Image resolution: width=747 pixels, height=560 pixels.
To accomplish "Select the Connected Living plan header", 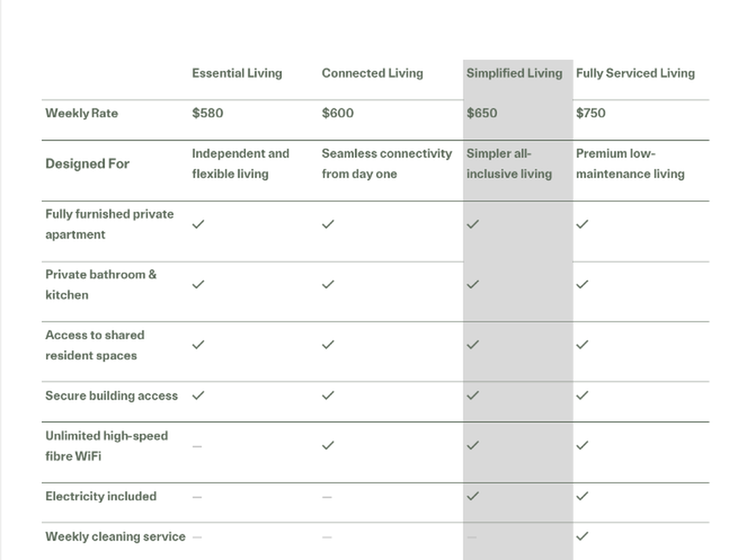I will pos(372,73).
